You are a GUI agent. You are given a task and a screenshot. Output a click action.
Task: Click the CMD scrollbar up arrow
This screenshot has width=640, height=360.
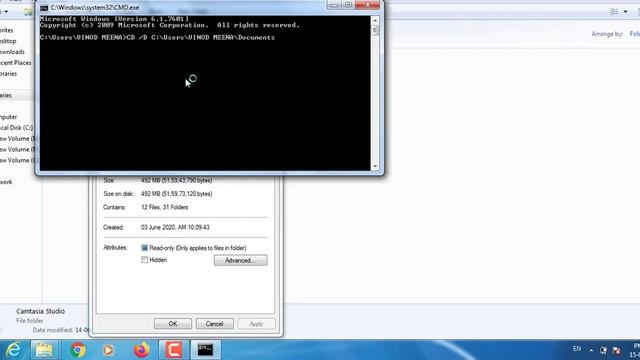pyautogui.click(x=375, y=20)
